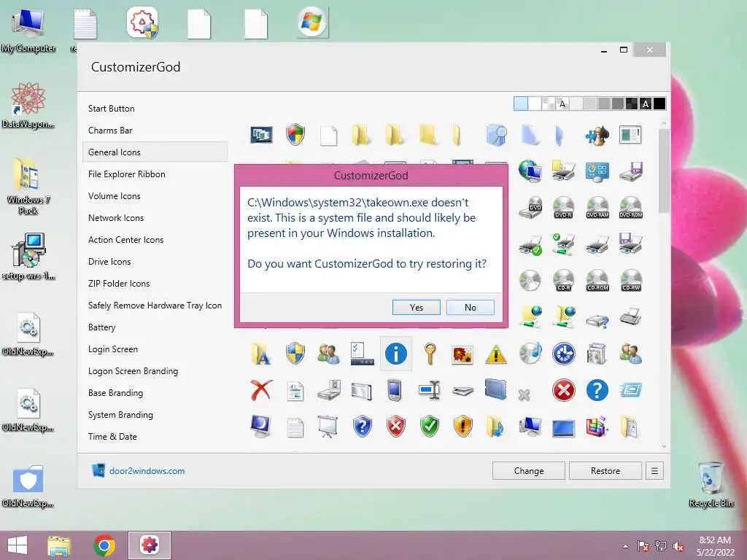Select the DVD-RAM disc icon

597,208
